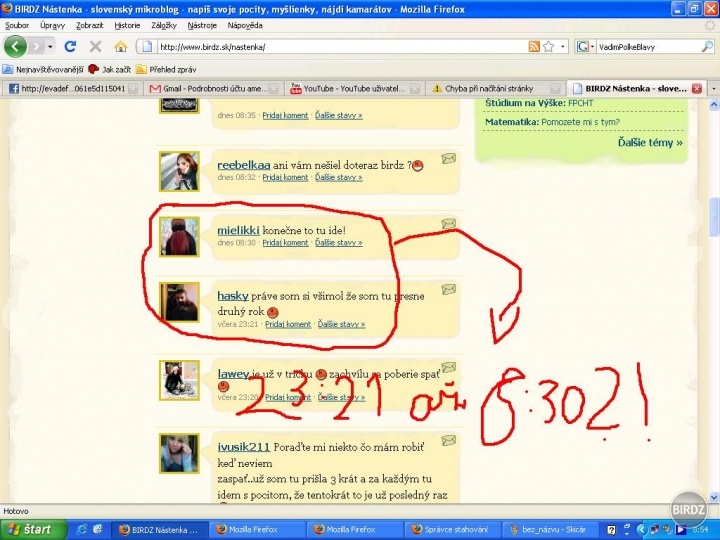Close the Gmail tab
This screenshot has width=720, height=540.
pyautogui.click(x=273, y=89)
